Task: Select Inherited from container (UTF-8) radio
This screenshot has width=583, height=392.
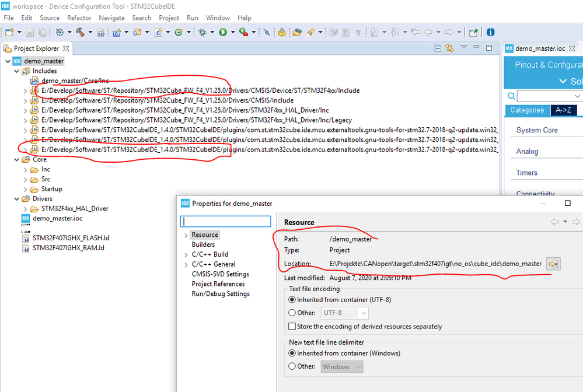Action: (x=292, y=299)
